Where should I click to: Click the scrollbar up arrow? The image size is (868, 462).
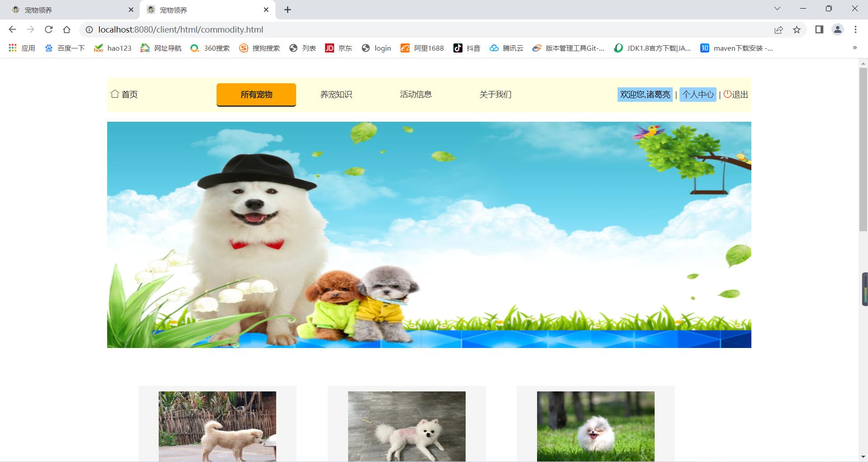point(863,64)
